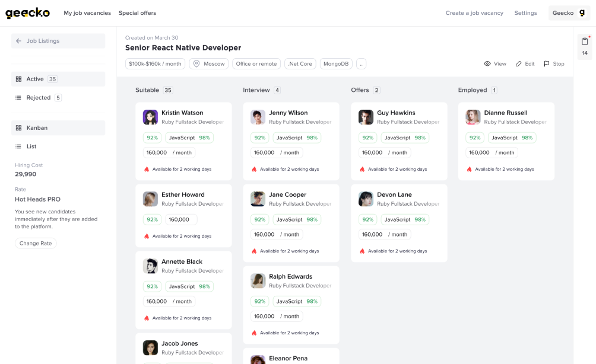Screen dimensions: 596x364
Task: Click Ralph Edwards' 92% match badge
Action: (x=260, y=301)
